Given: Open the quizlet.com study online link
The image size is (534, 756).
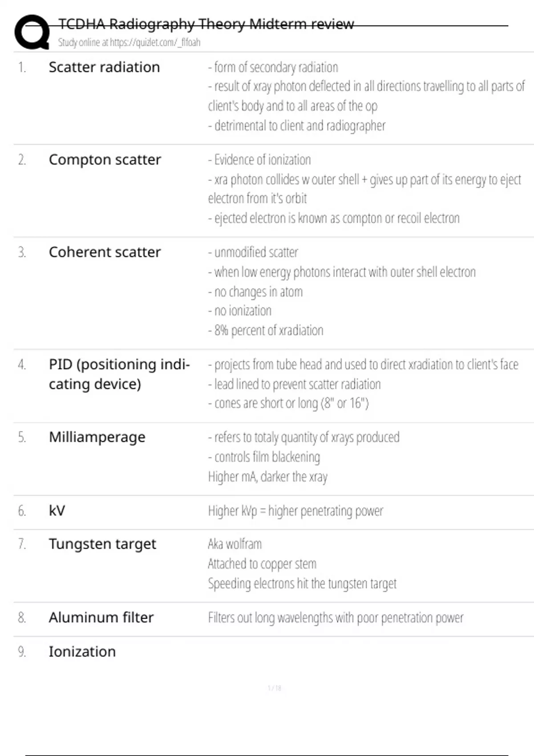Looking at the screenshot, I should pos(129,43).
